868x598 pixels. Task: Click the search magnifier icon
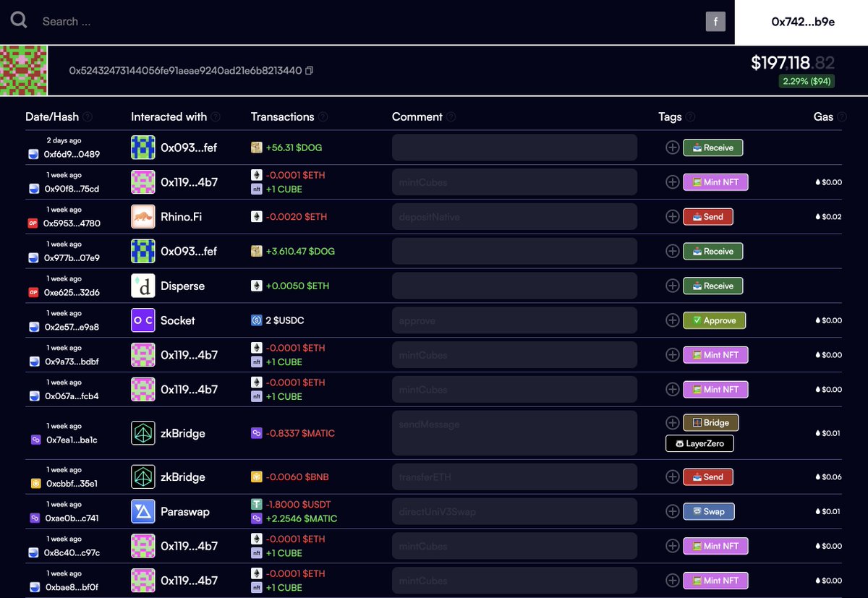(19, 20)
